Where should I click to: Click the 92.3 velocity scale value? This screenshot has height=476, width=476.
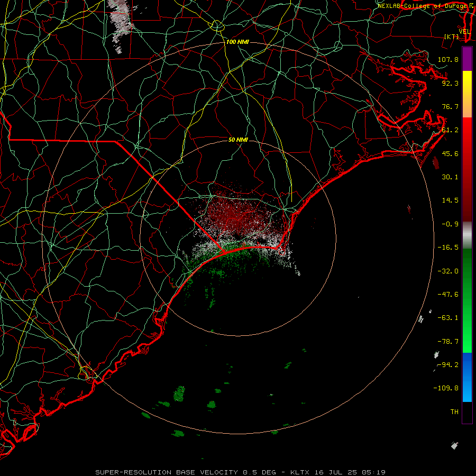click(x=450, y=83)
